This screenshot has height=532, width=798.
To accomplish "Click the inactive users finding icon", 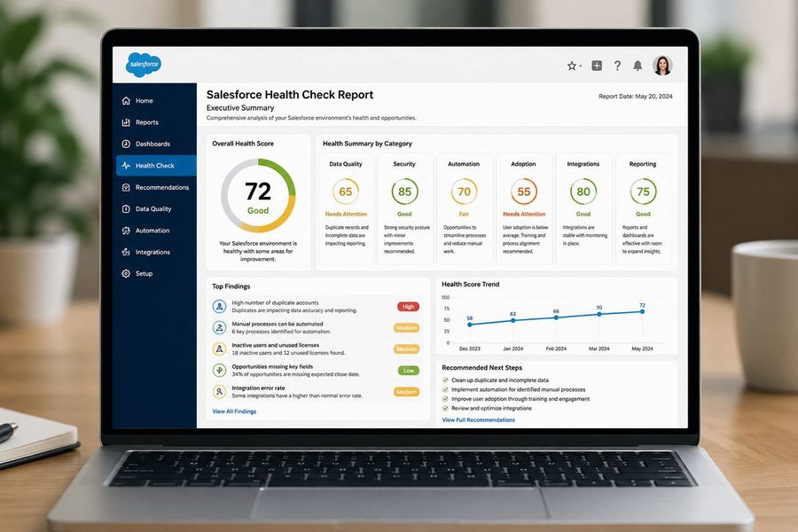I will (x=219, y=349).
